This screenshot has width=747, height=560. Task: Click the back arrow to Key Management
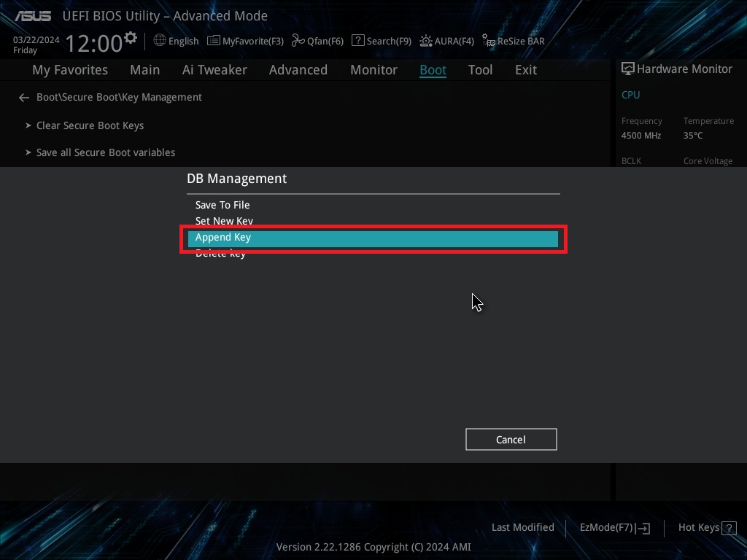click(23, 97)
